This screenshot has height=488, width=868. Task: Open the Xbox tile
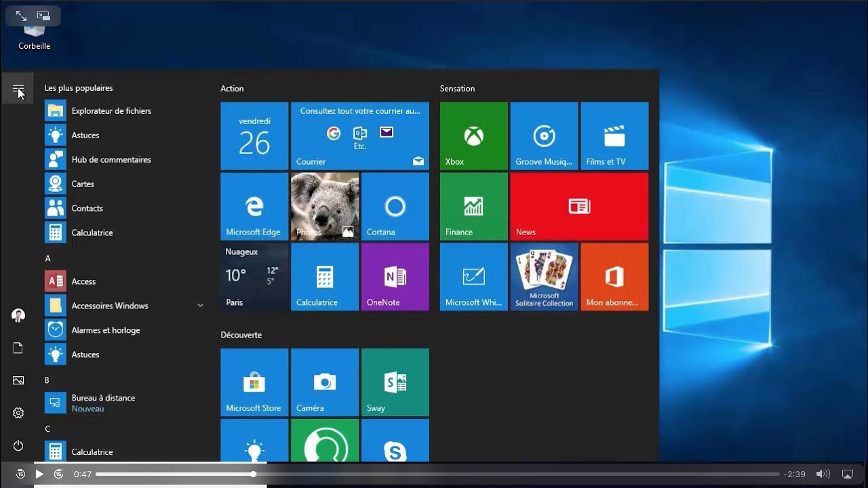pyautogui.click(x=474, y=136)
